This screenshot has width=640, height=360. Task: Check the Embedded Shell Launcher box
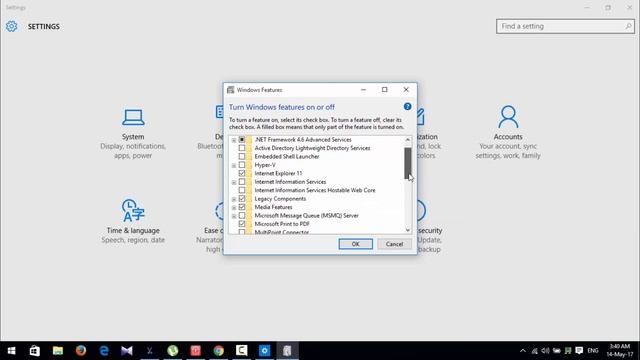pos(242,156)
